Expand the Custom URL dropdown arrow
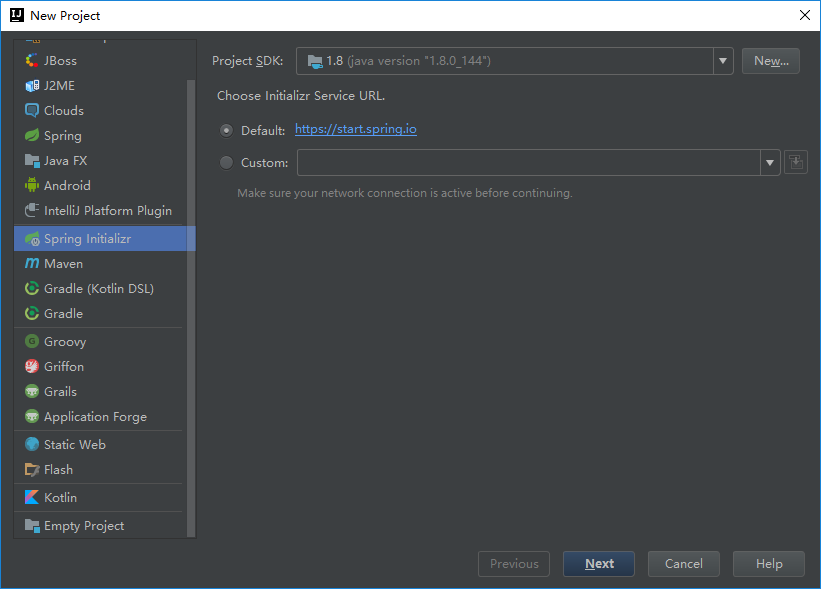This screenshot has height=589, width=821. tap(770, 162)
